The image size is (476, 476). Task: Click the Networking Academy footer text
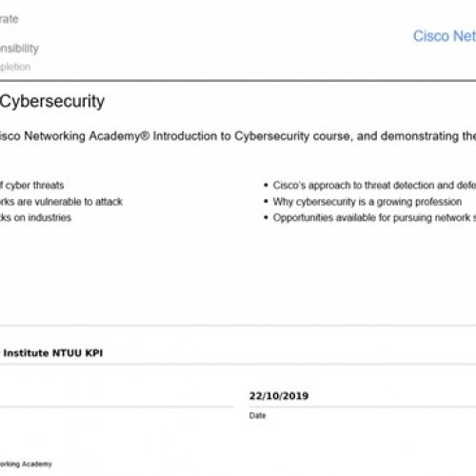point(26,464)
